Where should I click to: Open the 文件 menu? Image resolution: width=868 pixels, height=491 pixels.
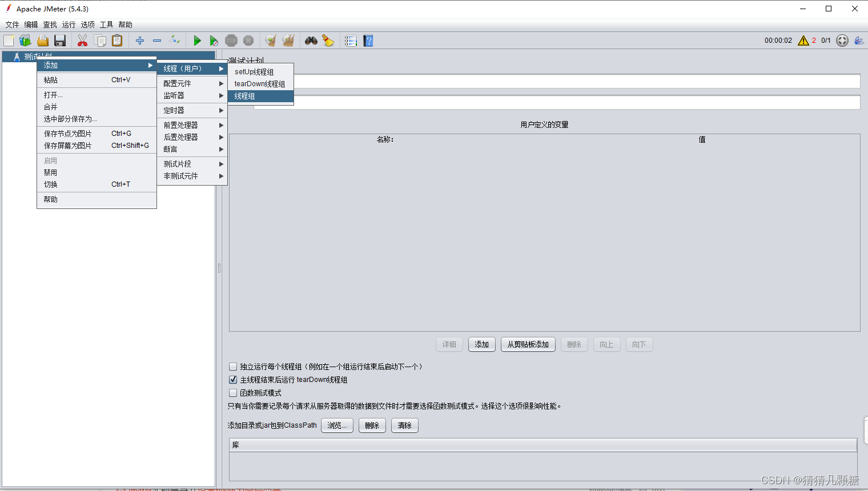tap(12, 25)
